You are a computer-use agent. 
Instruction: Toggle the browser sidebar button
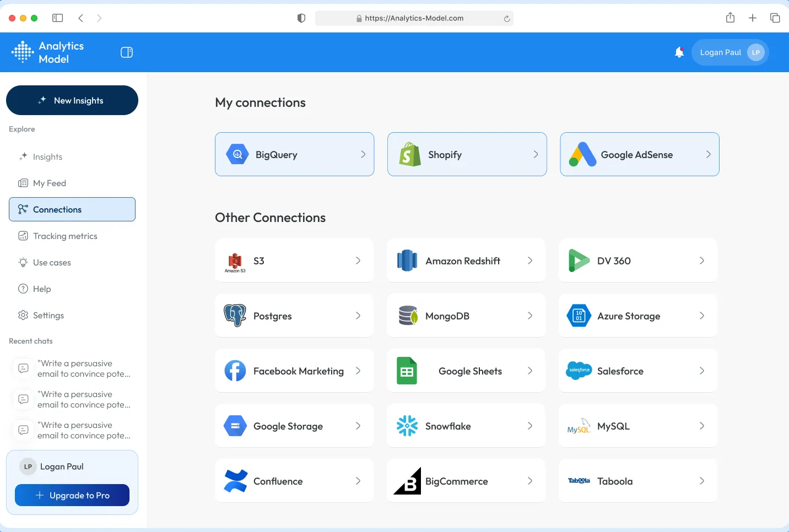pyautogui.click(x=57, y=18)
